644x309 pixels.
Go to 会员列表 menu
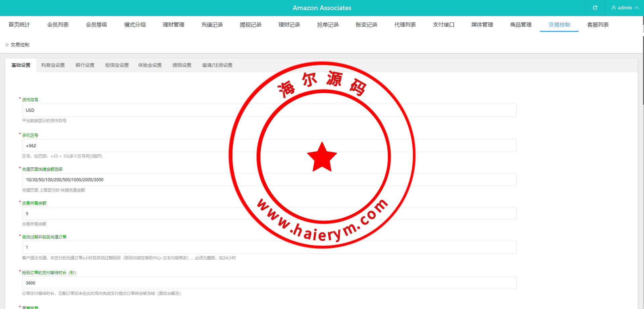click(x=58, y=24)
